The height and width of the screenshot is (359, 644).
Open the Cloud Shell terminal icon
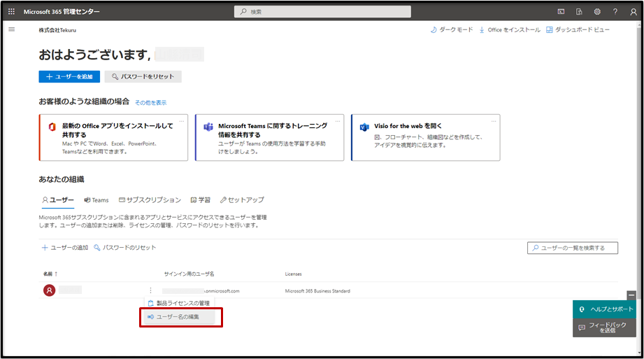(x=561, y=11)
